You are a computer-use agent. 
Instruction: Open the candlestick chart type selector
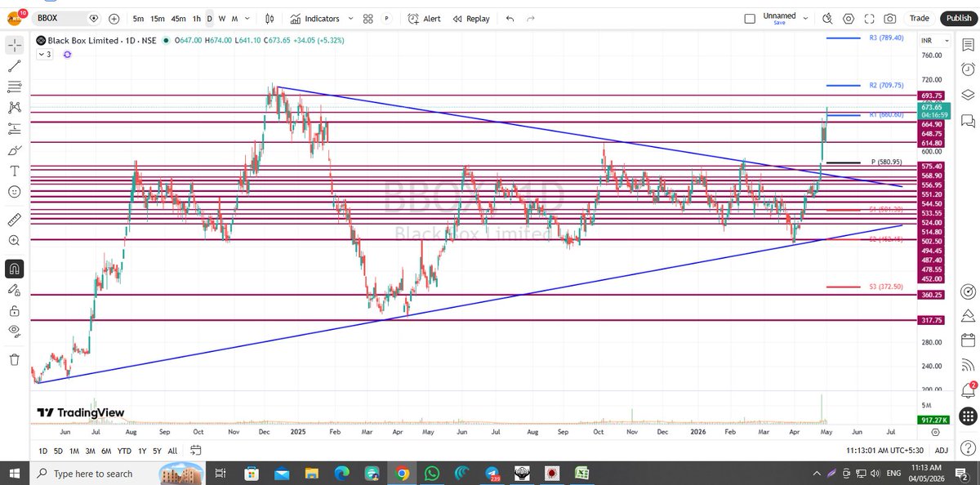(x=270, y=18)
